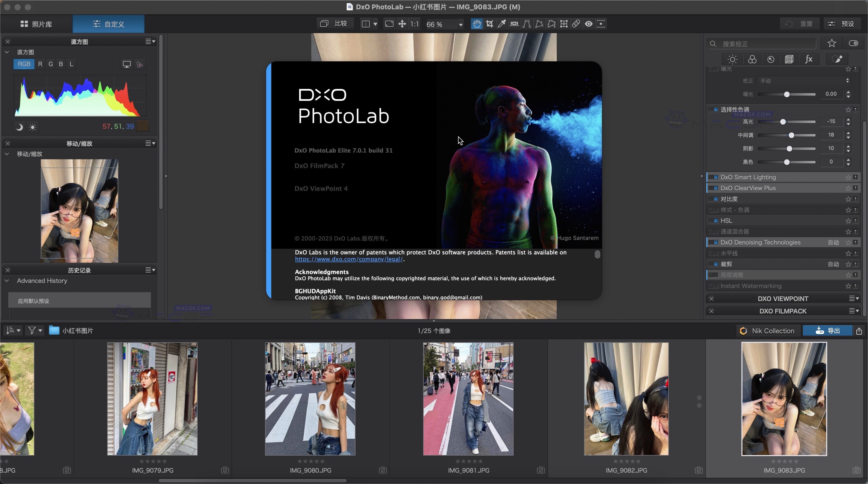Click the Light corrections sun icon
The image size is (868, 484).
click(x=732, y=60)
